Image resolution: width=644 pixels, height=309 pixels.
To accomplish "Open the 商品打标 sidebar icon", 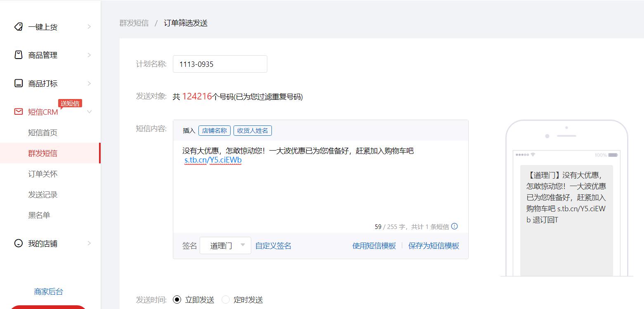I will pos(17,83).
